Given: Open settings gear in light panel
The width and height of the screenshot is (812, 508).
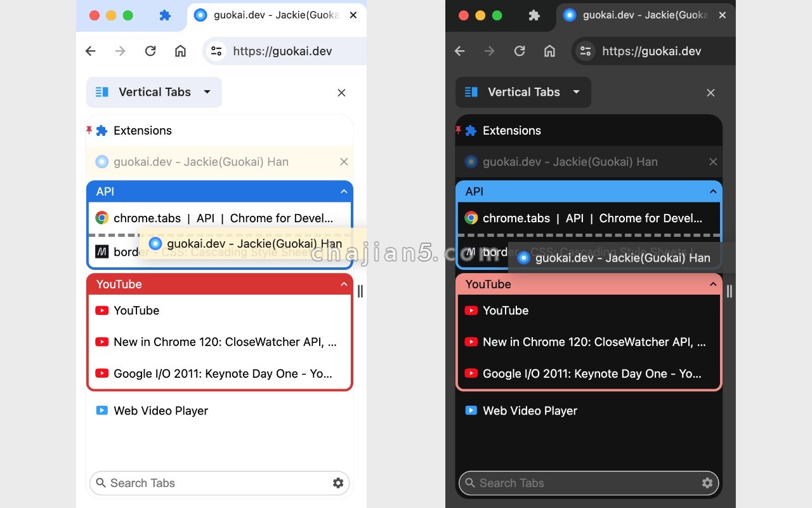Looking at the screenshot, I should (x=338, y=483).
